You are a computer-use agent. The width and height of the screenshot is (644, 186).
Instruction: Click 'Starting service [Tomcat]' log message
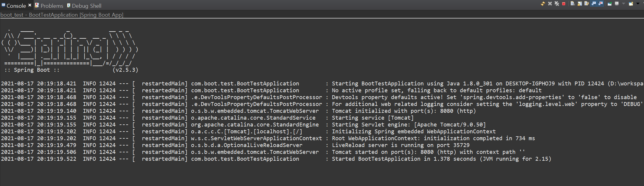[373, 118]
